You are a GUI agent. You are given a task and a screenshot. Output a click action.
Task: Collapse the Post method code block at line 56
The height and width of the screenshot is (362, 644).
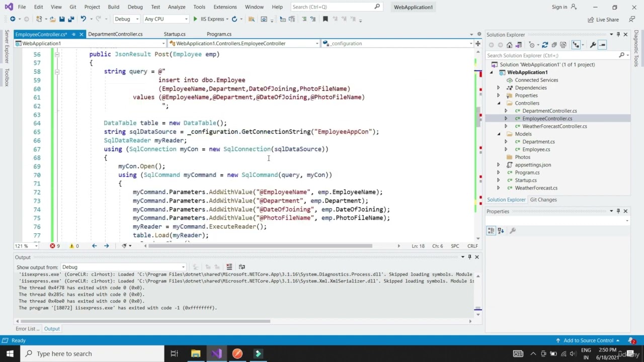pos(57,54)
